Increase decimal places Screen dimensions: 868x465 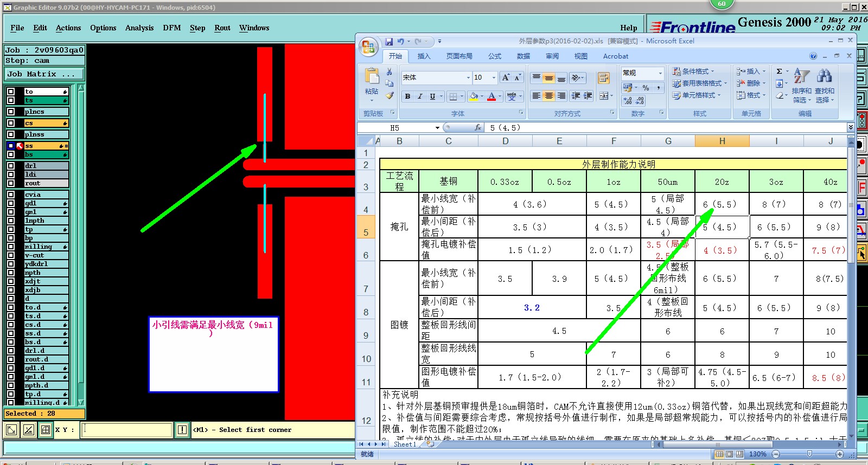(628, 101)
